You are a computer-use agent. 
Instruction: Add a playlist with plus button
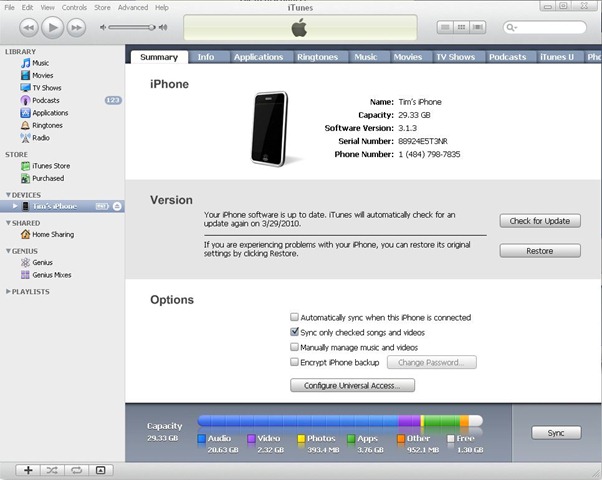coord(28,470)
